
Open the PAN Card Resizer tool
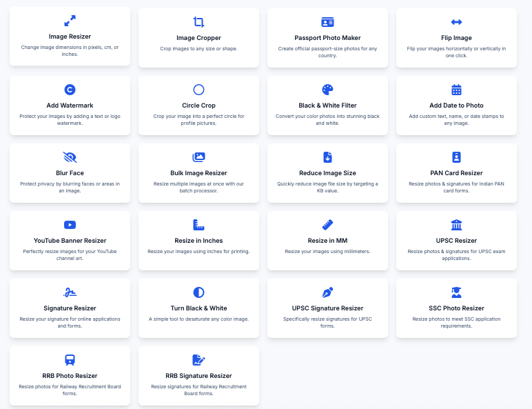click(x=456, y=173)
